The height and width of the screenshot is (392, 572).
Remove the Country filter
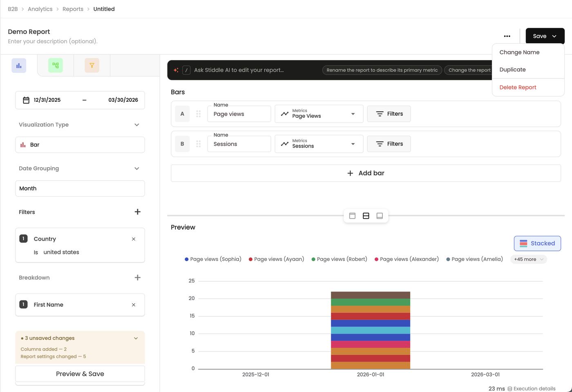coord(134,239)
